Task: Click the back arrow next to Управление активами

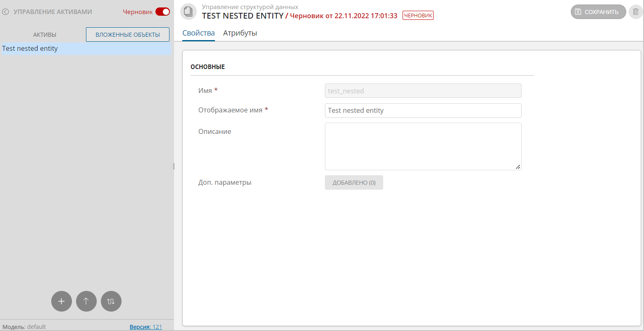Action: point(5,12)
